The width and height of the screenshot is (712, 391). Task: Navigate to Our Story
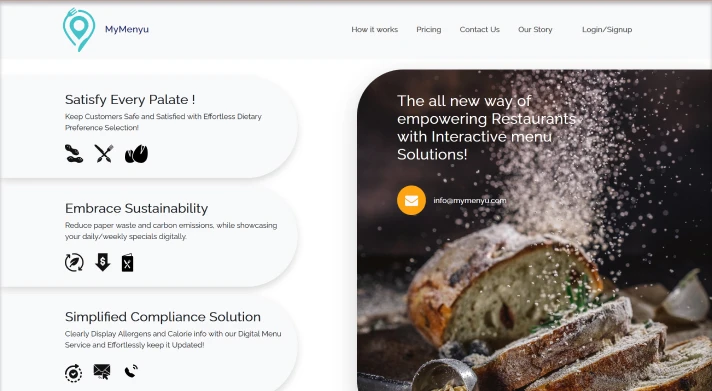[x=535, y=30]
